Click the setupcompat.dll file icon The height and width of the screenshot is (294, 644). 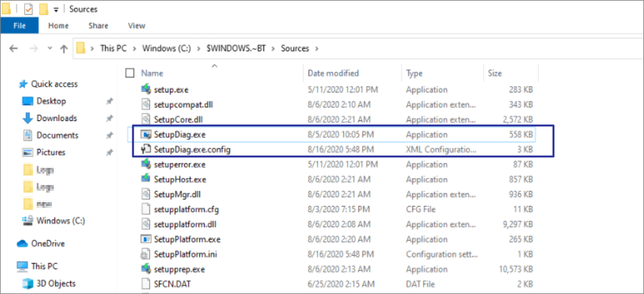(146, 105)
